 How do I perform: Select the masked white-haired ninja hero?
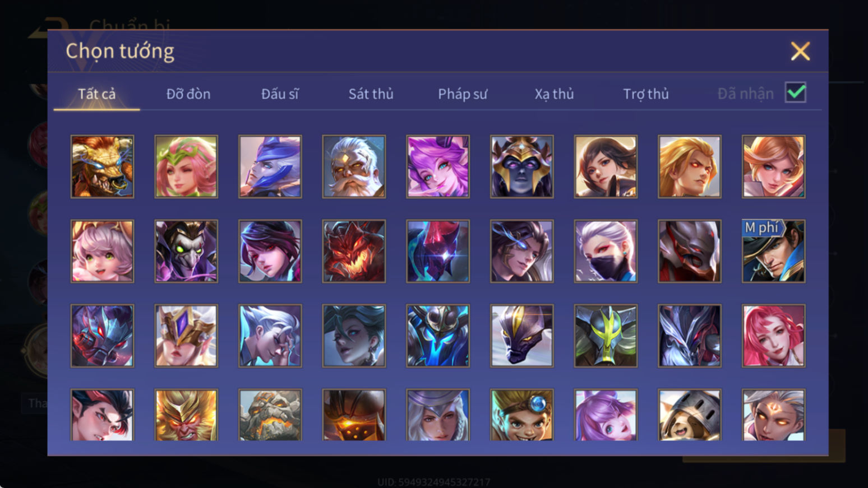pyautogui.click(x=606, y=251)
